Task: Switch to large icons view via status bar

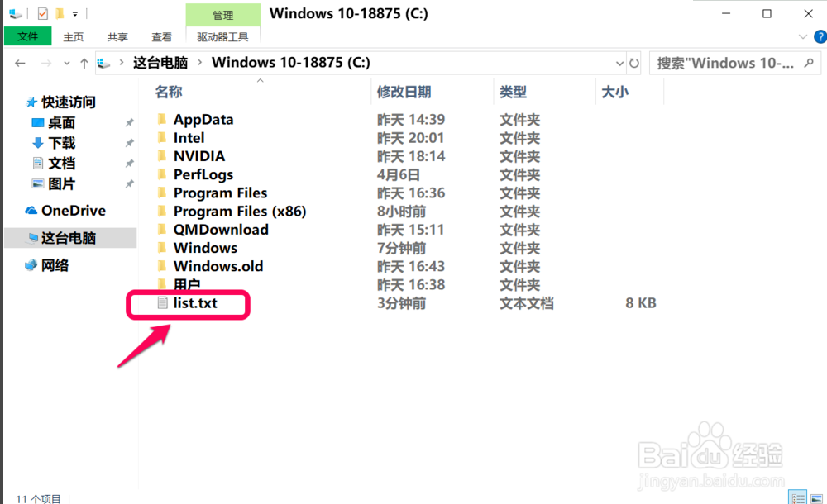Action: 816,498
